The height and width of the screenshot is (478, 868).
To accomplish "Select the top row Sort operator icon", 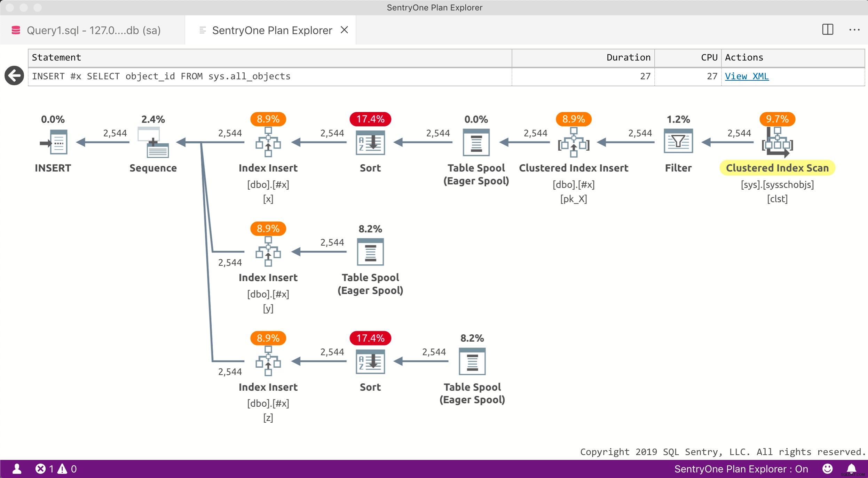I will click(x=370, y=142).
